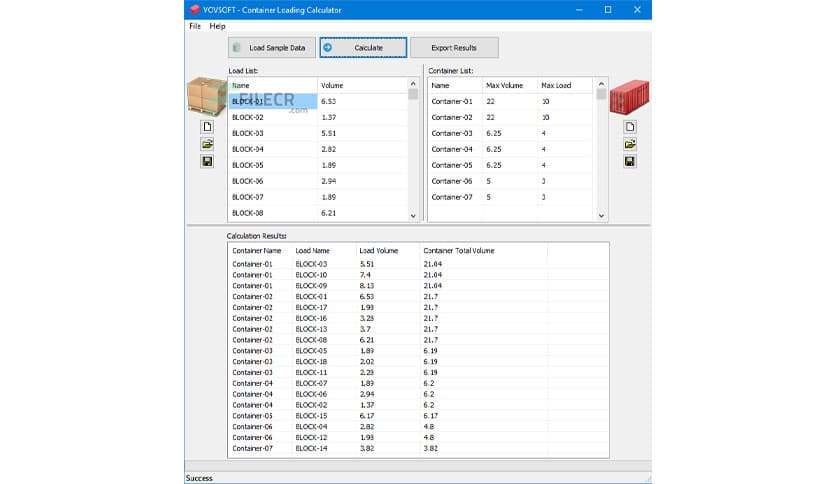The width and height of the screenshot is (836, 484).
Task: Sort the Load List by its Name column header
Action: pyautogui.click(x=272, y=85)
